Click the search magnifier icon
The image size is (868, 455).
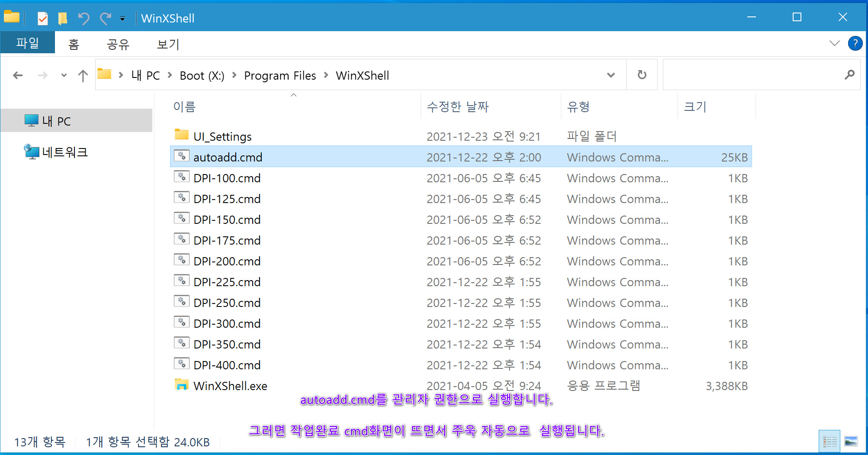(849, 75)
